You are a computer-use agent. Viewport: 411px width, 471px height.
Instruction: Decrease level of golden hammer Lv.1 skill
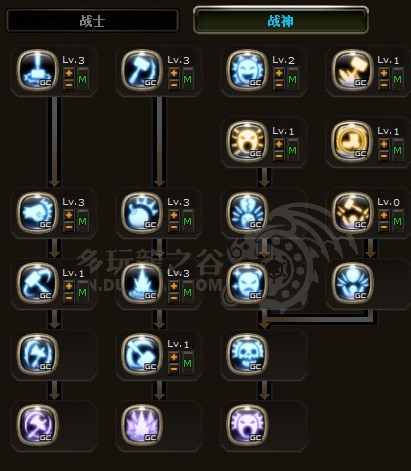coord(384,85)
